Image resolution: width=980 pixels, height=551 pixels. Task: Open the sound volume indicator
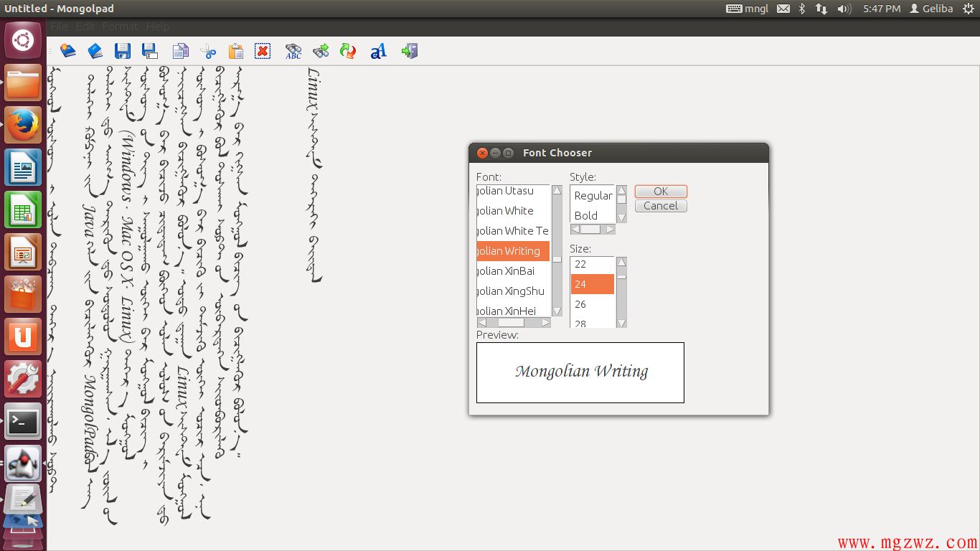tap(844, 9)
